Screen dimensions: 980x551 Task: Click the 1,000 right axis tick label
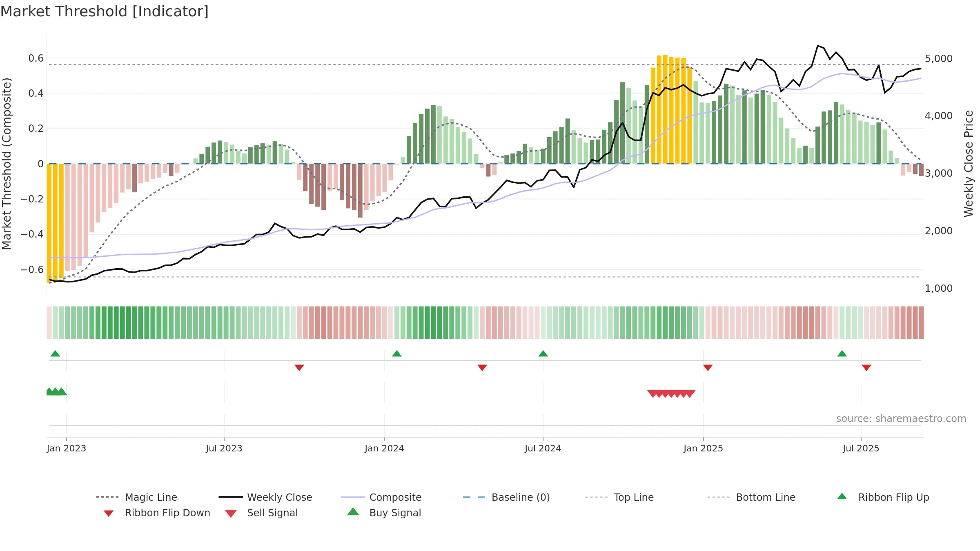pyautogui.click(x=939, y=288)
